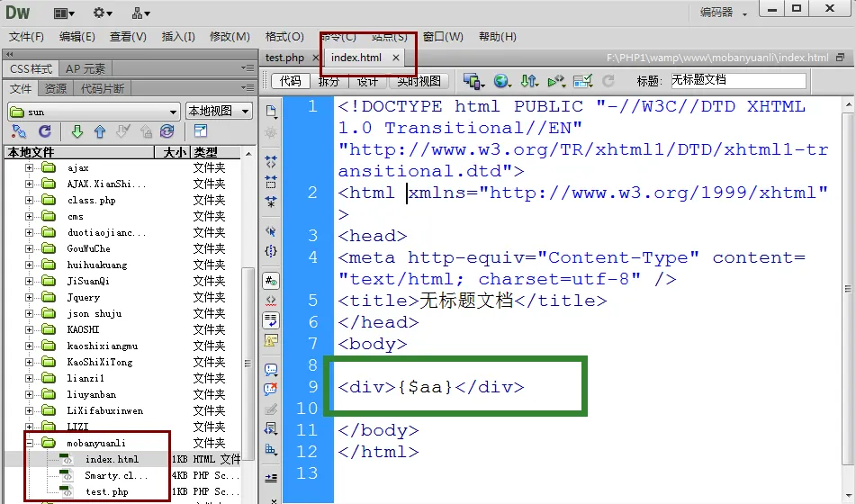This screenshot has width=856, height=504.
Task: Switch to 设计 design view
Action: (367, 81)
